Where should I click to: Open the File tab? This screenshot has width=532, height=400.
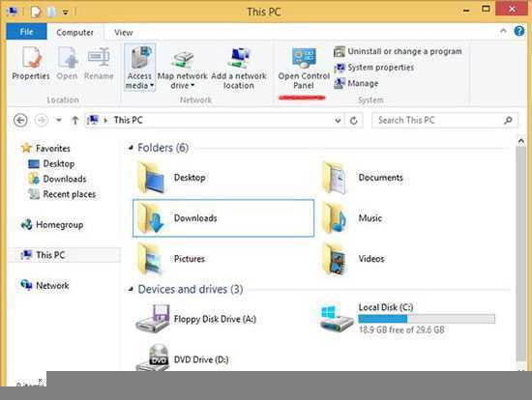(26, 32)
